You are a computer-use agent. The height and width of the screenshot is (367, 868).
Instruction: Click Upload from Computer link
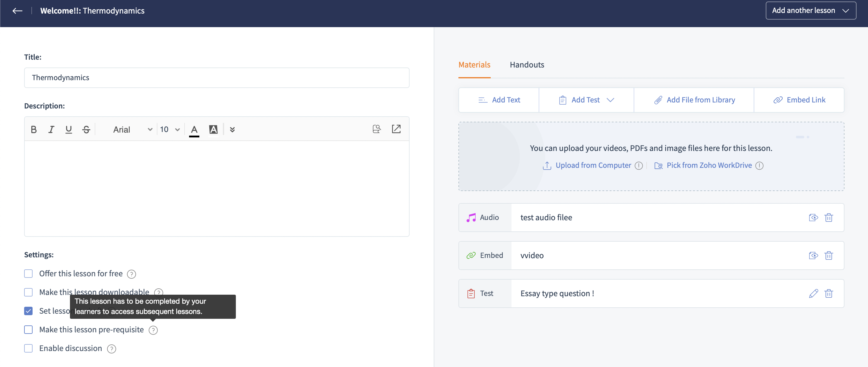pos(593,165)
